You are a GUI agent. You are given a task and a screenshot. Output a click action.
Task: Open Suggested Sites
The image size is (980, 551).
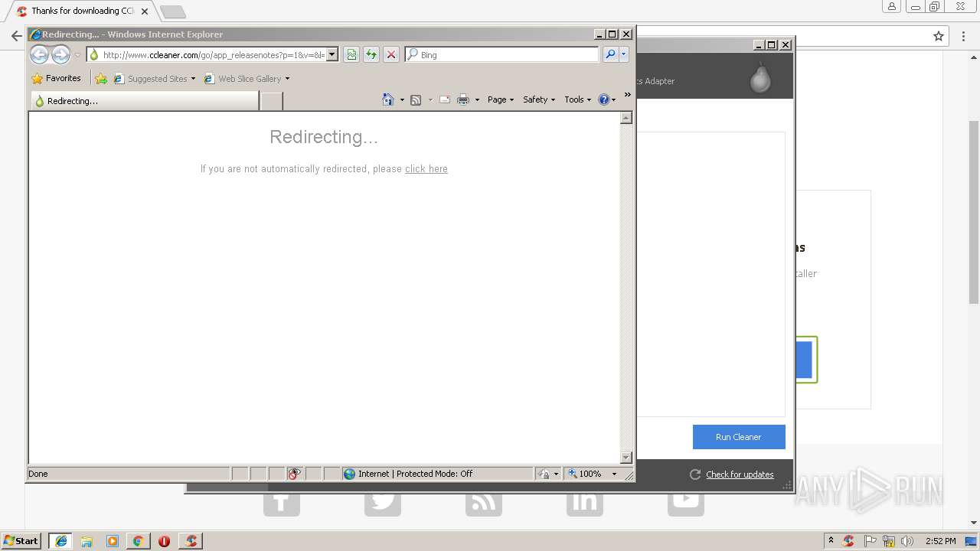154,78
